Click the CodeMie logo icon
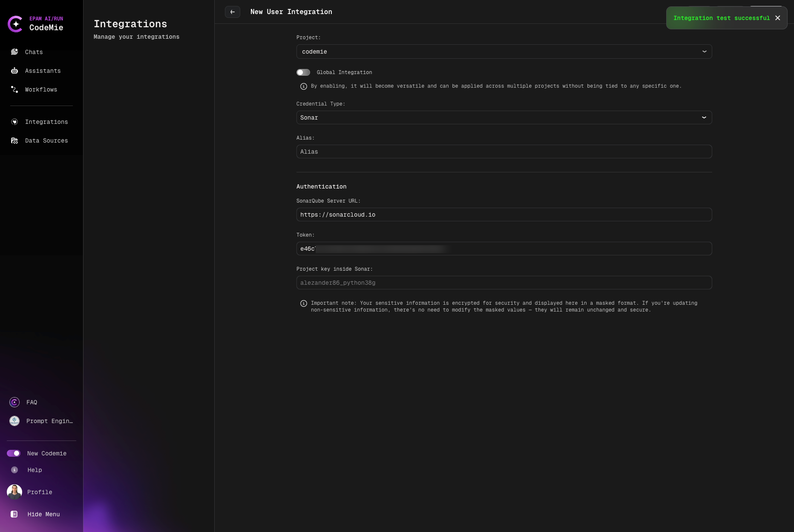794x532 pixels. coord(15,24)
